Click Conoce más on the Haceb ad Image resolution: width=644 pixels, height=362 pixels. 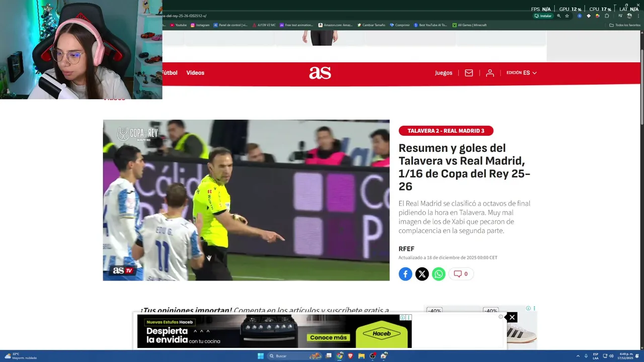click(329, 337)
